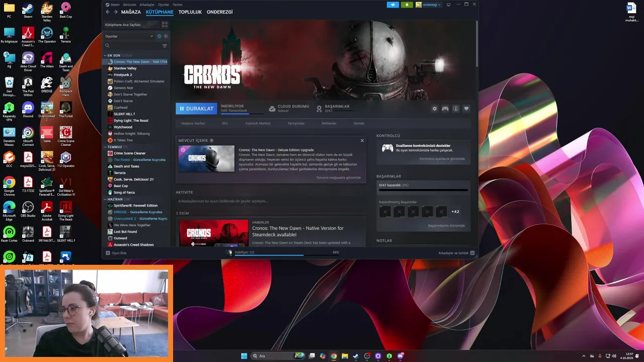Viewport: 644px width, 362px height.
Task: Open Deluxe Edition Upgrade thumbnail
Action: pos(206,159)
